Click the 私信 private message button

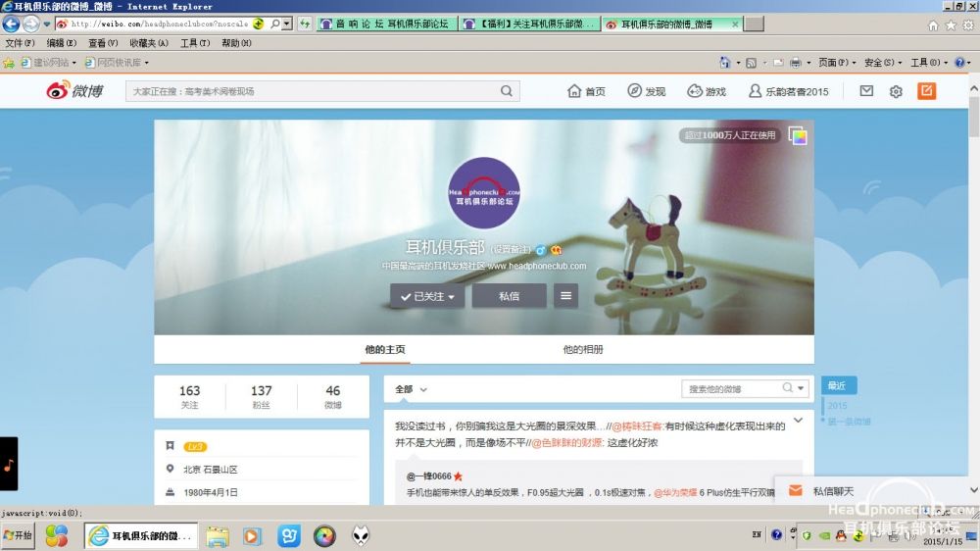tap(509, 296)
